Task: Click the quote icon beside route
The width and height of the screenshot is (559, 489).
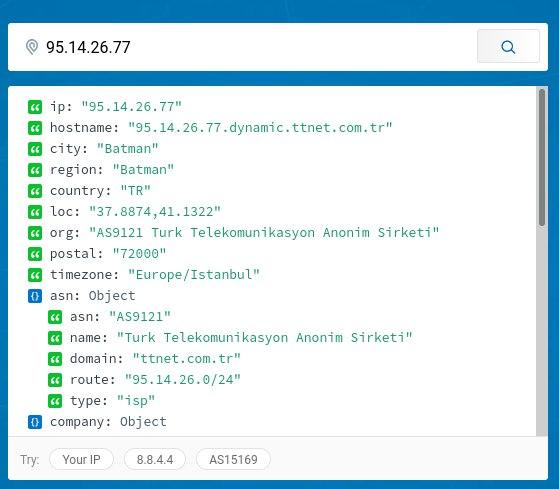Action: click(55, 380)
